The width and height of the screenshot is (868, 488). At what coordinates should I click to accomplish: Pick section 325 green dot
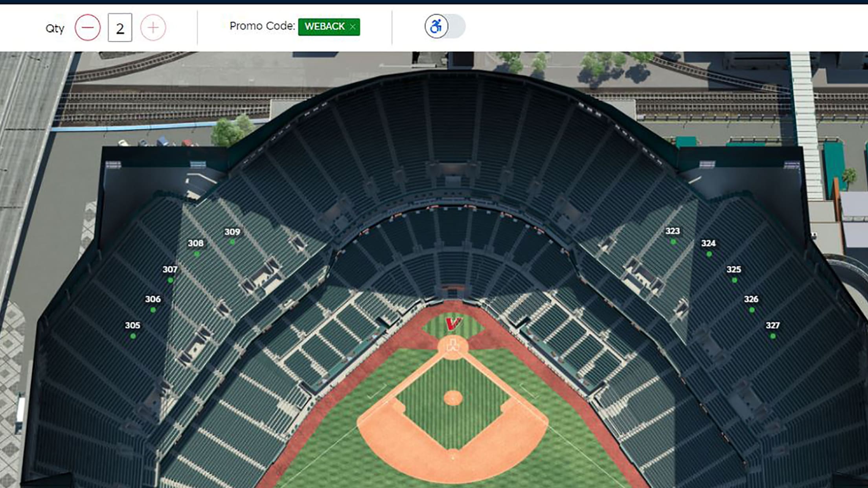pos(734,280)
